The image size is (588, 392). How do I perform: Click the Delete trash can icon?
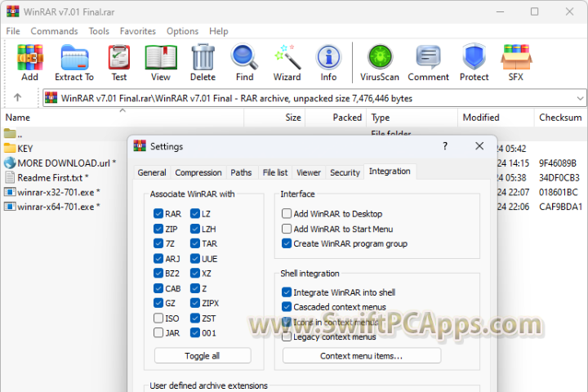point(203,57)
